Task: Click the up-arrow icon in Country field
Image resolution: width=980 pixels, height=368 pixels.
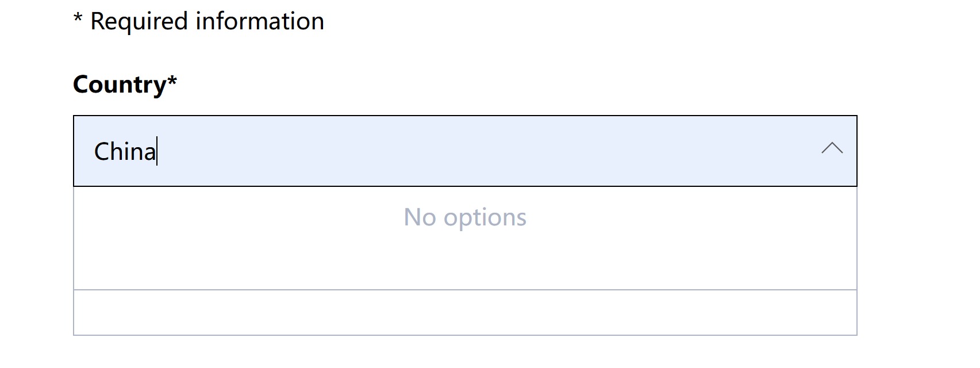Action: (832, 149)
